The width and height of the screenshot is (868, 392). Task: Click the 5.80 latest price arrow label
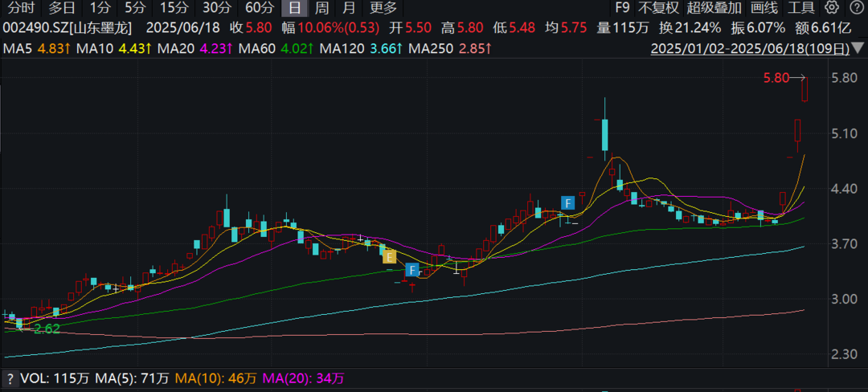(x=785, y=78)
